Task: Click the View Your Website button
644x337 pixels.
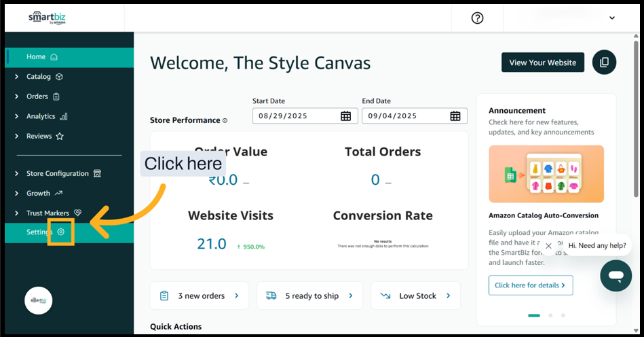Action: (x=542, y=63)
